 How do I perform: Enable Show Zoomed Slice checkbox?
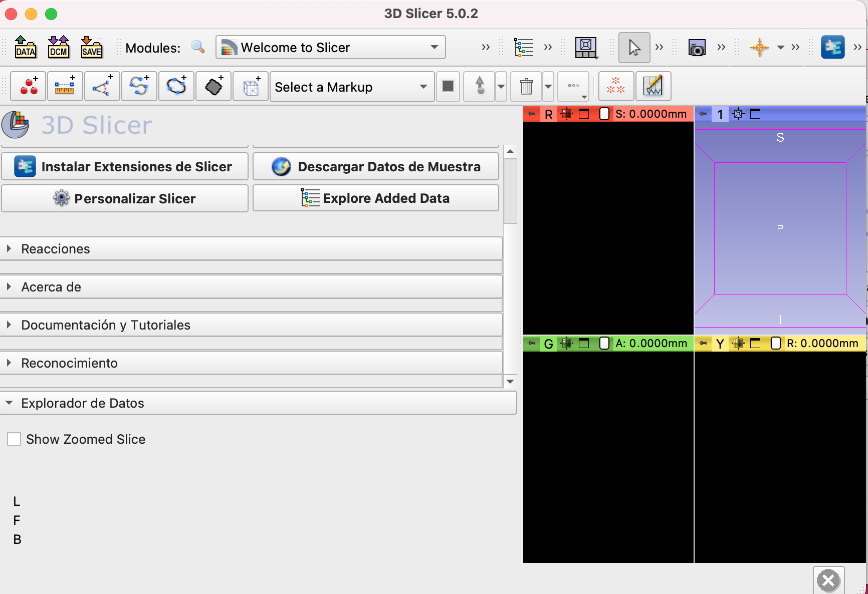14,439
